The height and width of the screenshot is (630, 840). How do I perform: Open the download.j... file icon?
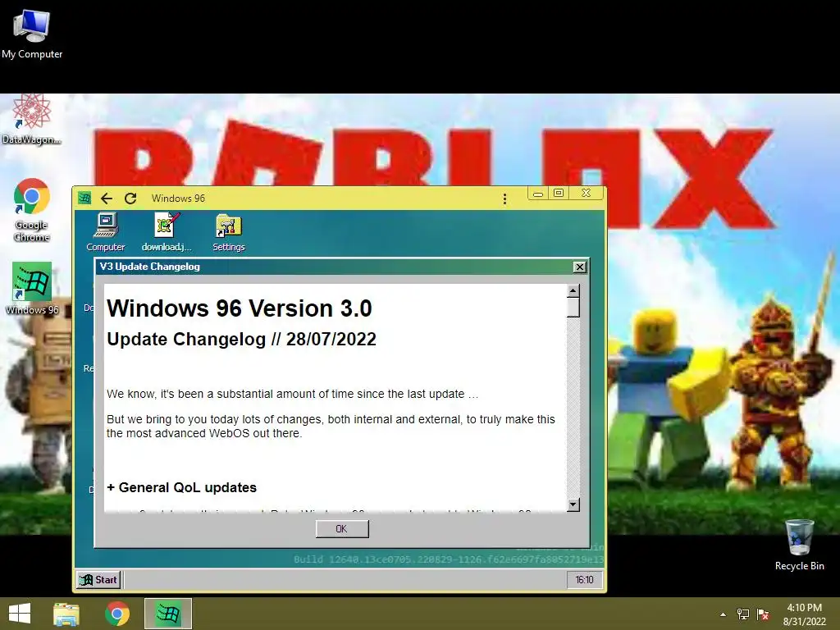coord(167,232)
